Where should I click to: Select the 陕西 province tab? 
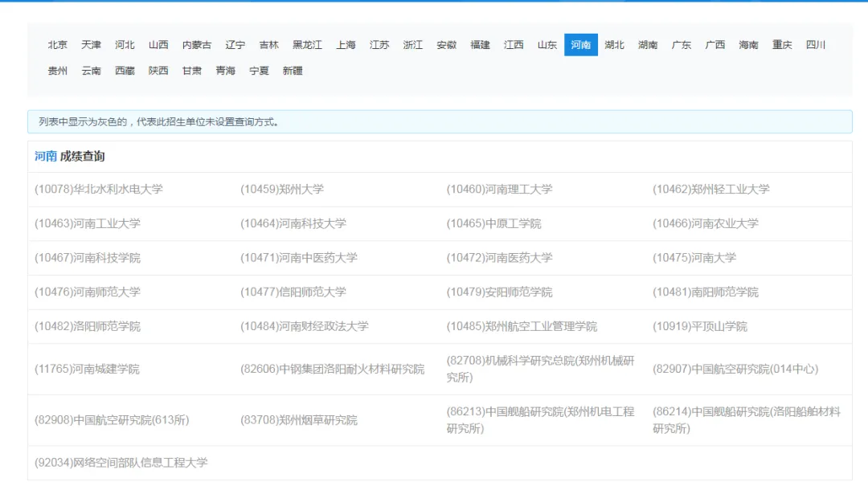point(158,71)
